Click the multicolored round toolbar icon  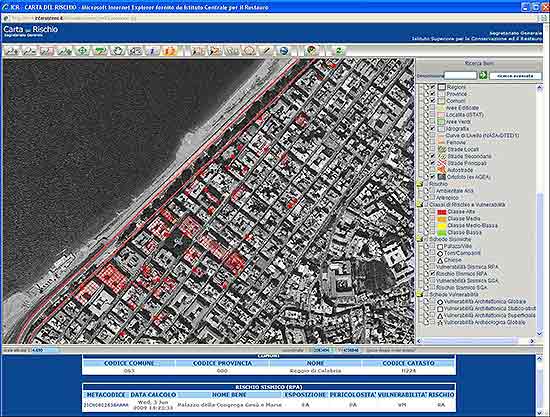[x=311, y=51]
